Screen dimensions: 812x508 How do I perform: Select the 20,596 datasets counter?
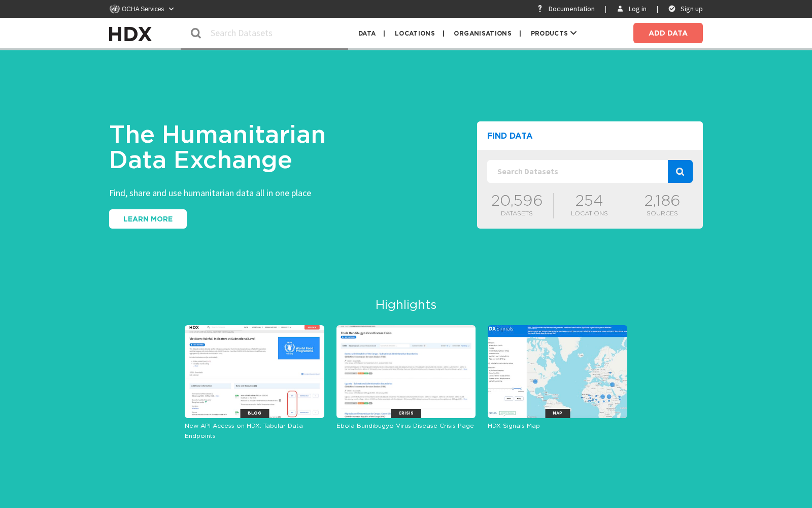(517, 205)
